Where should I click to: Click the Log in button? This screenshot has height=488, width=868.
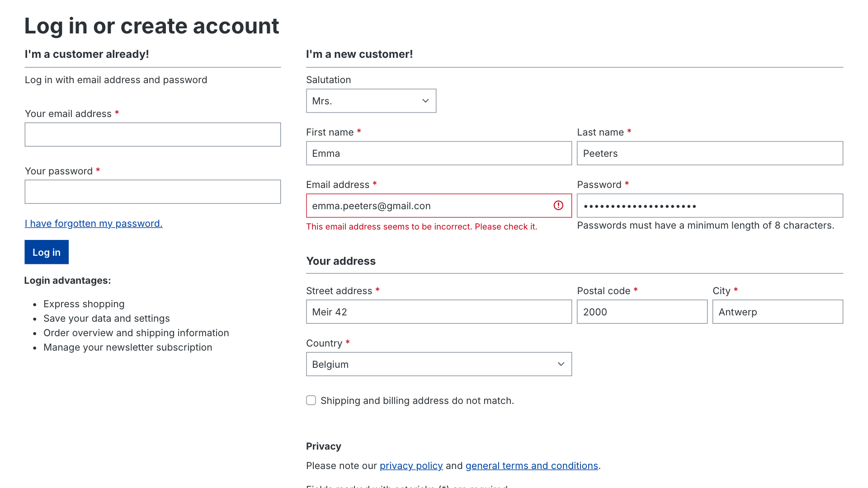47,252
